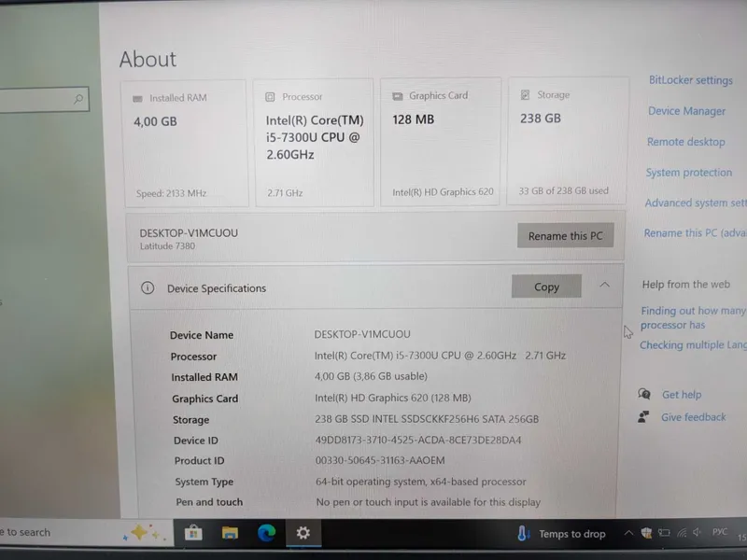Click Temps to drop weather text
Screen dimensions: 747x560
[572, 534]
